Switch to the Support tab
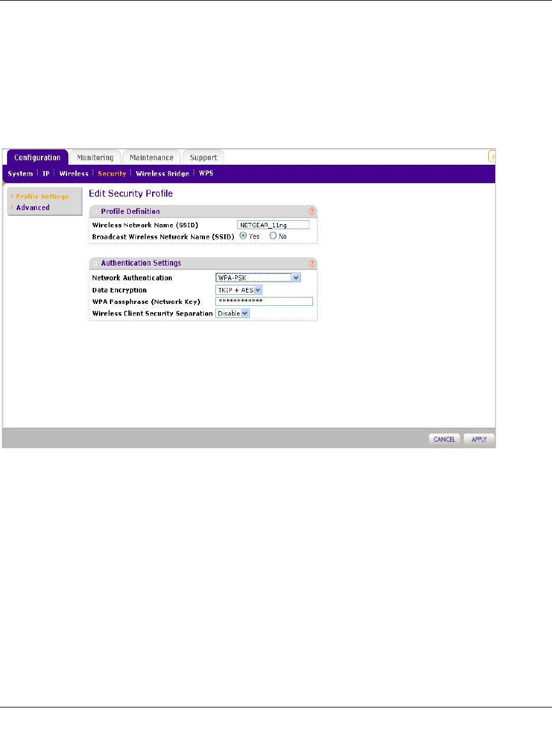This screenshot has height=756, width=552. [x=203, y=158]
